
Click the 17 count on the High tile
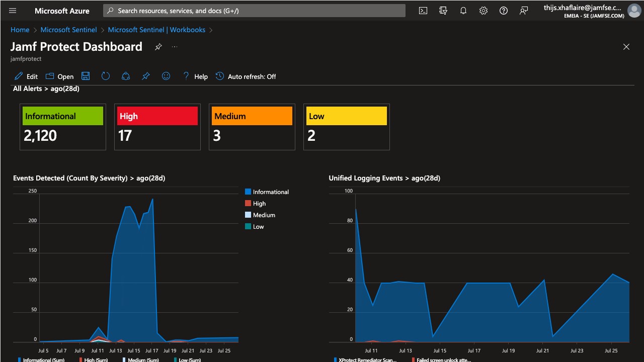125,136
